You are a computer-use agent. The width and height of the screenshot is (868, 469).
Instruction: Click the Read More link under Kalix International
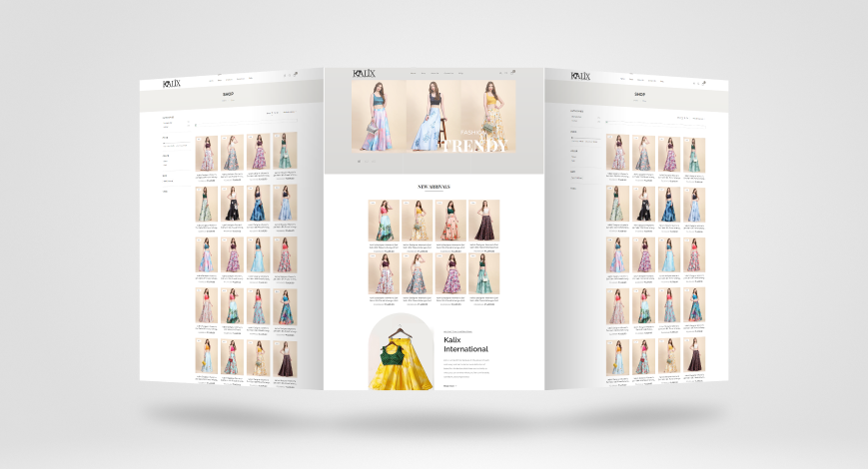pyautogui.click(x=449, y=384)
